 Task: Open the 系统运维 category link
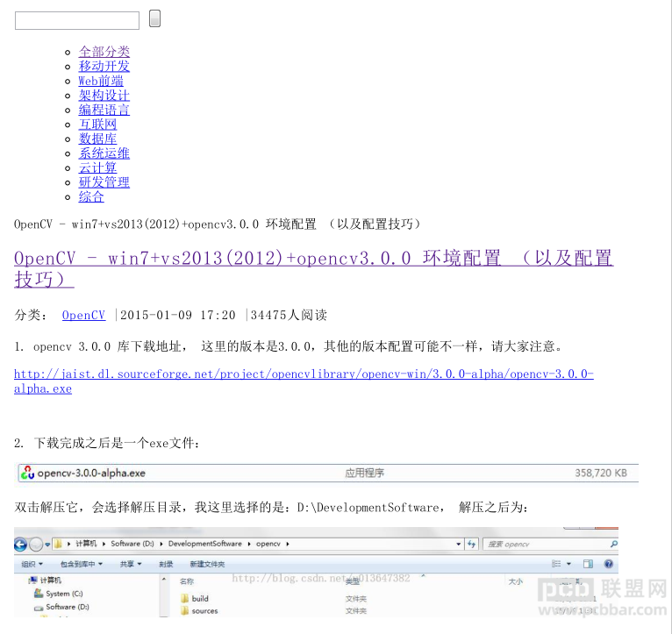(x=104, y=153)
